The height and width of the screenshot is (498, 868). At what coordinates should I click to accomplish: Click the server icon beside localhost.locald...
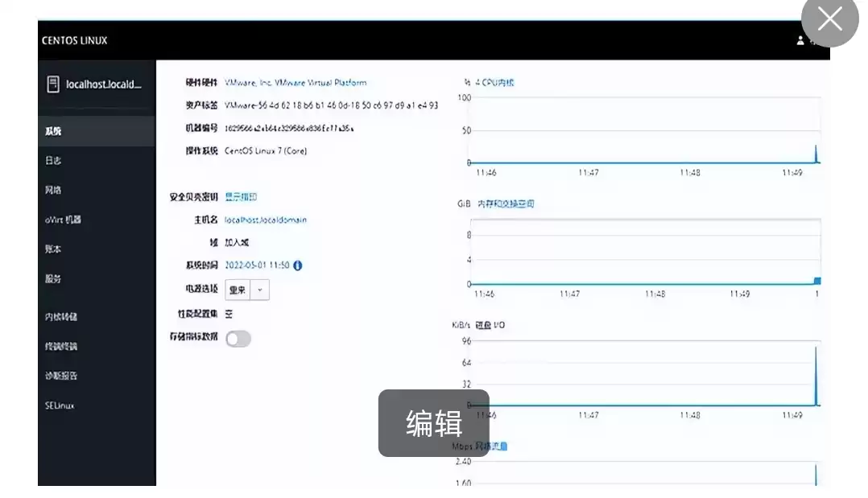tap(52, 83)
